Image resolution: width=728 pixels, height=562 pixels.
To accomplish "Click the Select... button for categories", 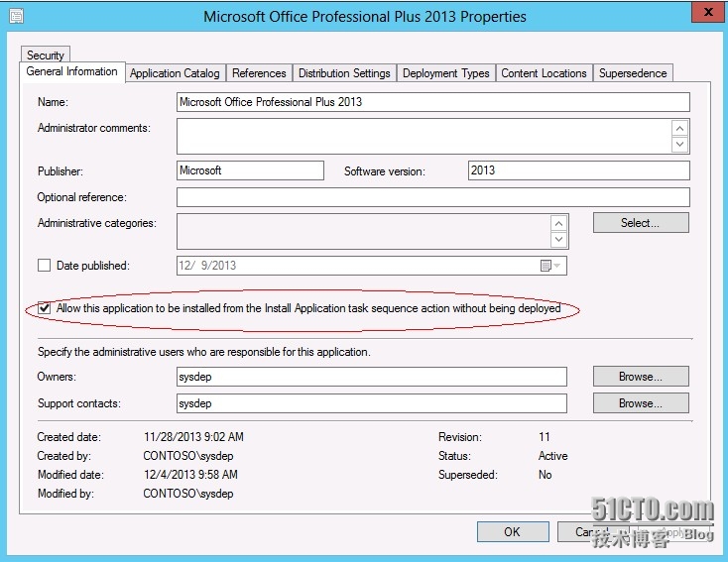I will click(641, 223).
